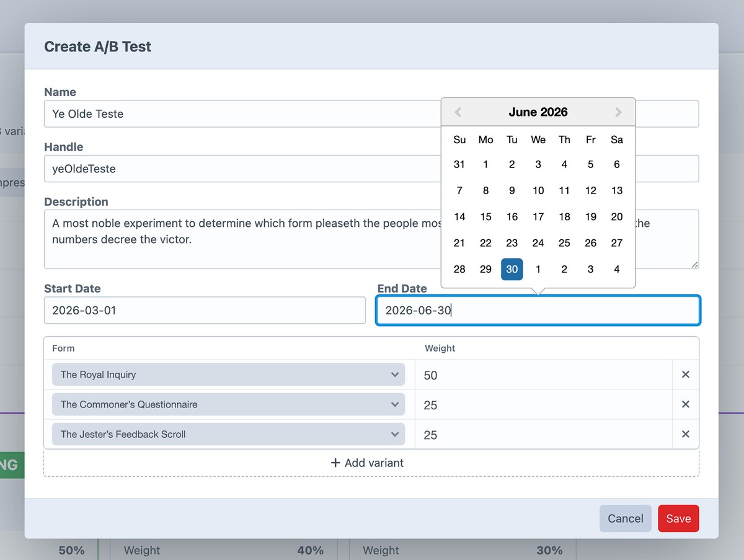The image size is (744, 560).
Task: Open The Jester's Feedback Scroll form dropdown
Action: [x=229, y=434]
